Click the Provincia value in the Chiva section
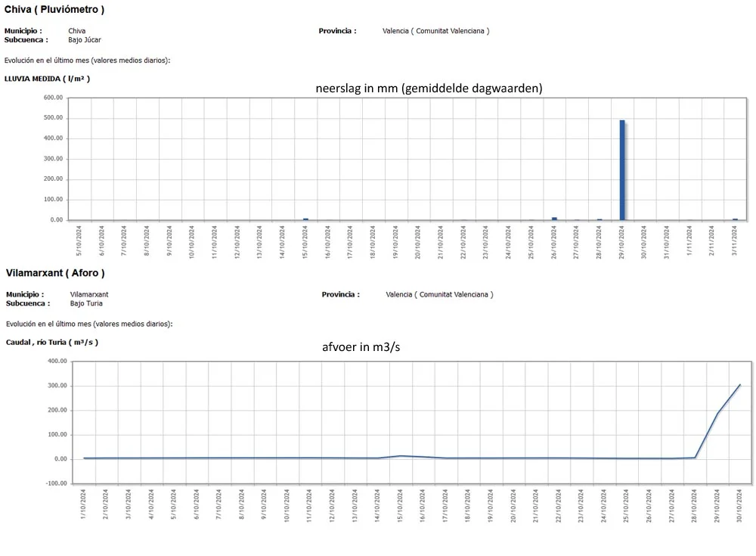The height and width of the screenshot is (556, 756). [x=435, y=31]
